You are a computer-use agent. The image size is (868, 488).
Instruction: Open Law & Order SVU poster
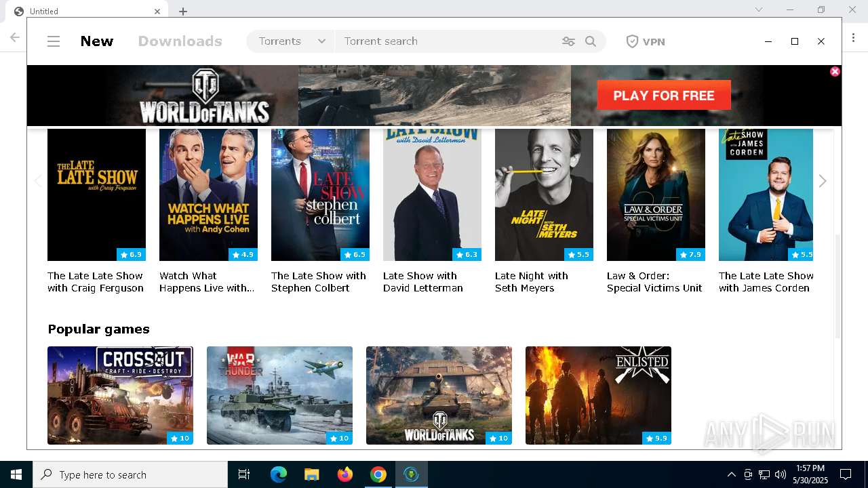[x=656, y=195]
